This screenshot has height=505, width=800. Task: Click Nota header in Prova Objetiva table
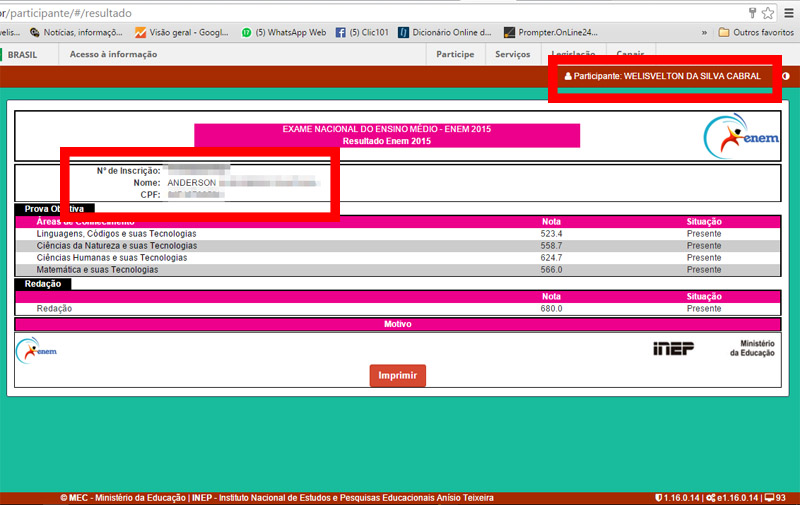pyautogui.click(x=551, y=221)
